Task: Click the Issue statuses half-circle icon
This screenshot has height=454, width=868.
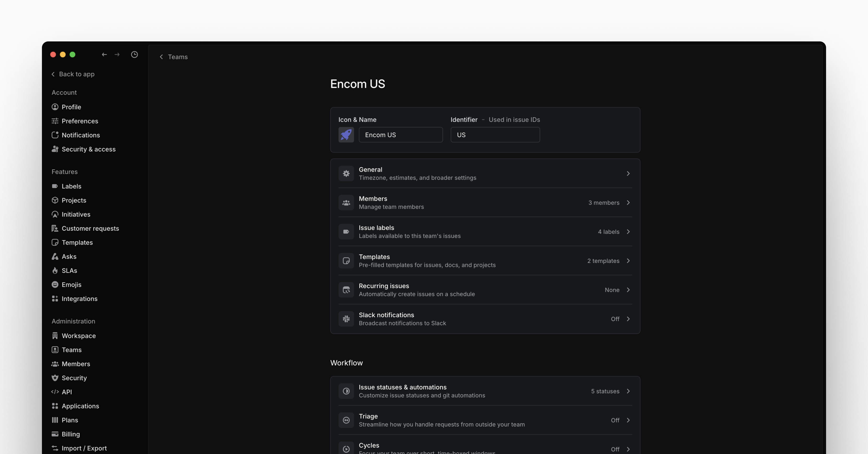Action: point(346,391)
